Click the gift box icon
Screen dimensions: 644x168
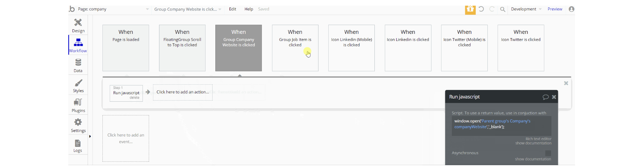pyautogui.click(x=470, y=10)
